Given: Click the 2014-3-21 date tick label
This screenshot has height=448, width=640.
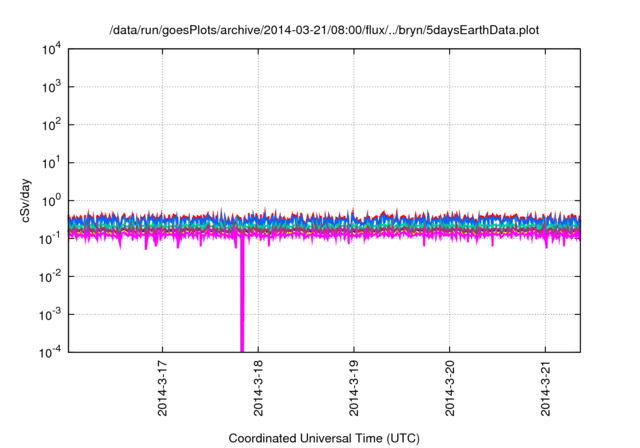Looking at the screenshot, I should click(x=545, y=388).
